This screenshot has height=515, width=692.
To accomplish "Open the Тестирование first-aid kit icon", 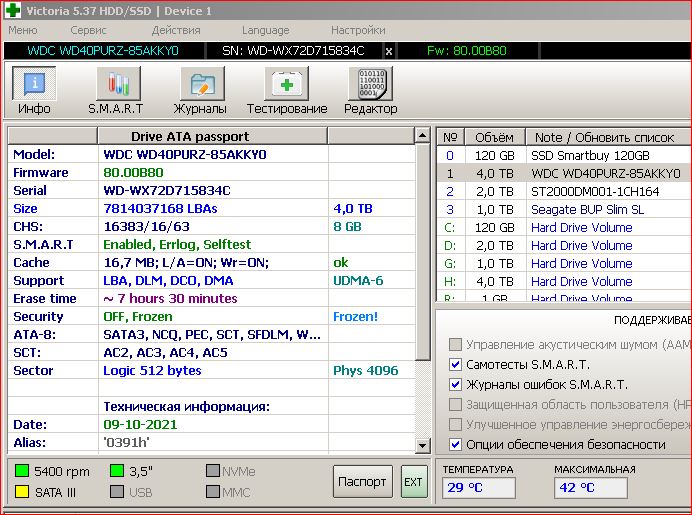I will coord(286,83).
